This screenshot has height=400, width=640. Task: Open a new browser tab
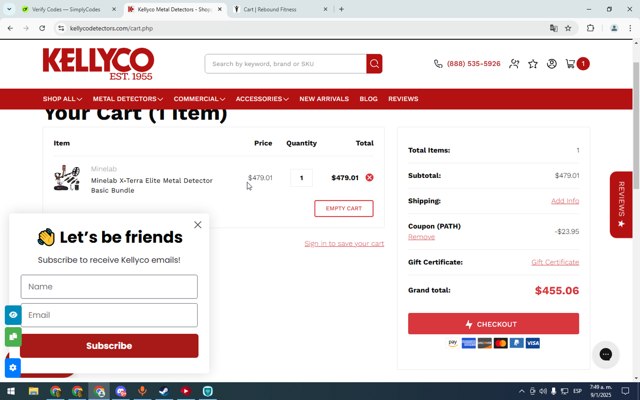click(x=341, y=9)
